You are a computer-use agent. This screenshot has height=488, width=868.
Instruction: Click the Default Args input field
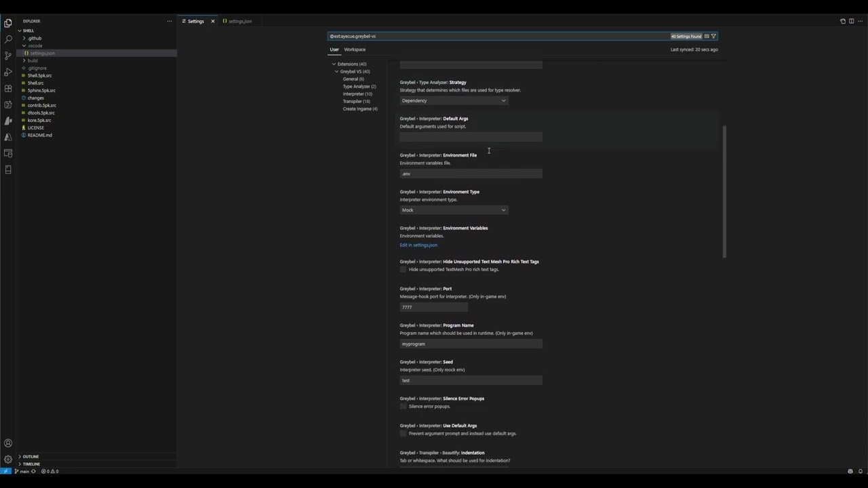point(471,137)
